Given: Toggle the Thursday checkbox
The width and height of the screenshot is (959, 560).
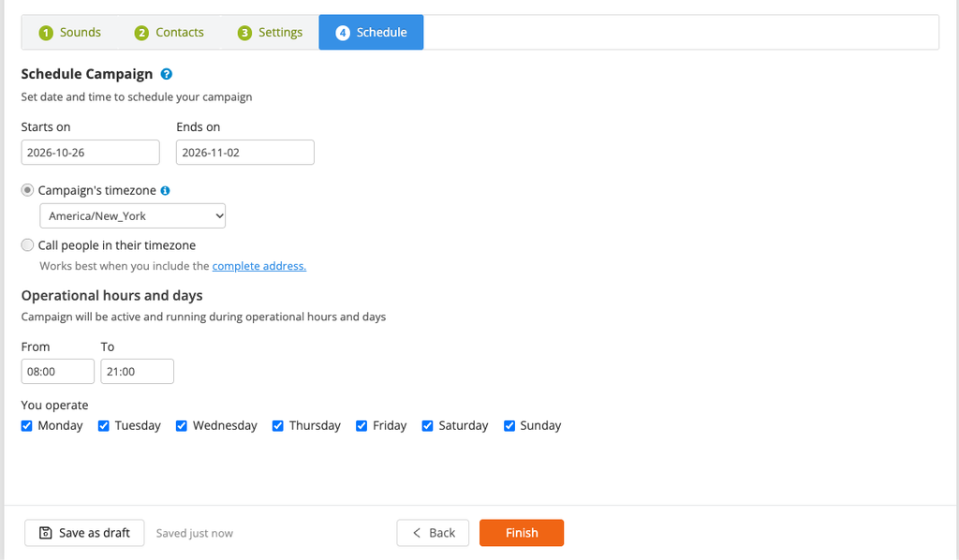Looking at the screenshot, I should [278, 426].
